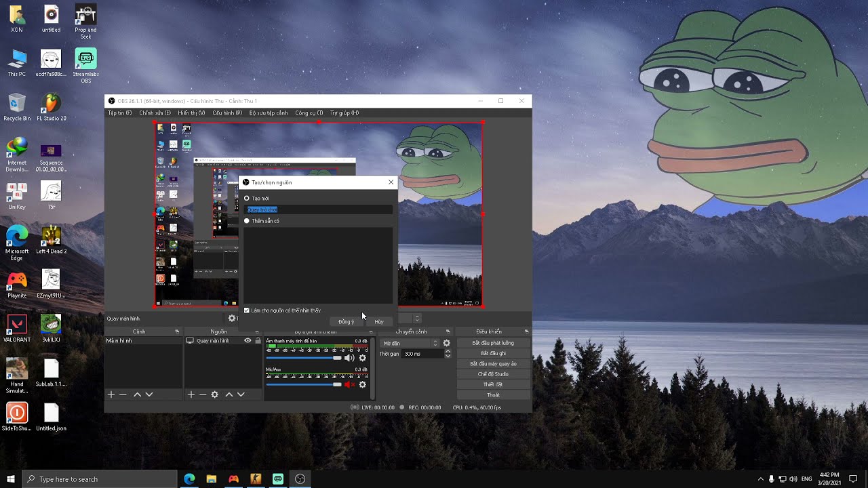The height and width of the screenshot is (488, 868).
Task: Open the Trợ giúp (H) menu
Action: click(344, 113)
